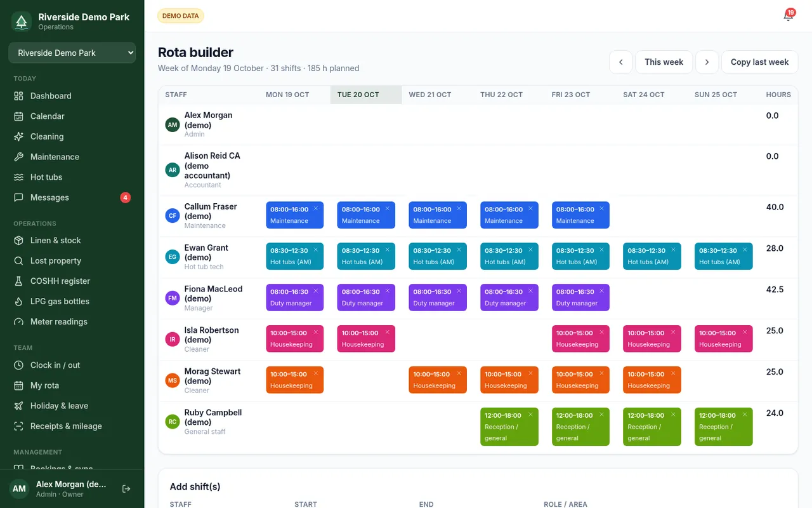This screenshot has width=812, height=508.
Task: Remove Ruby Campbell's Thursday Reception shift
Action: coord(530,415)
